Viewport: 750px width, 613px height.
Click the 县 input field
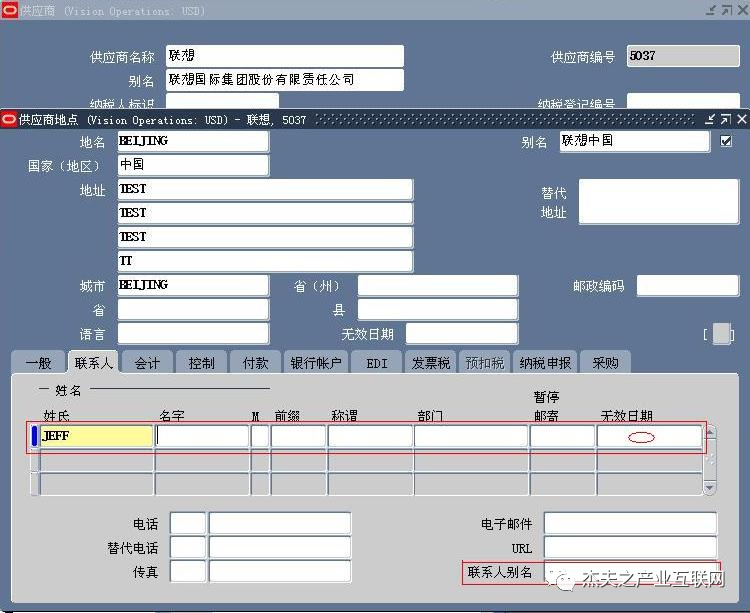pos(438,309)
